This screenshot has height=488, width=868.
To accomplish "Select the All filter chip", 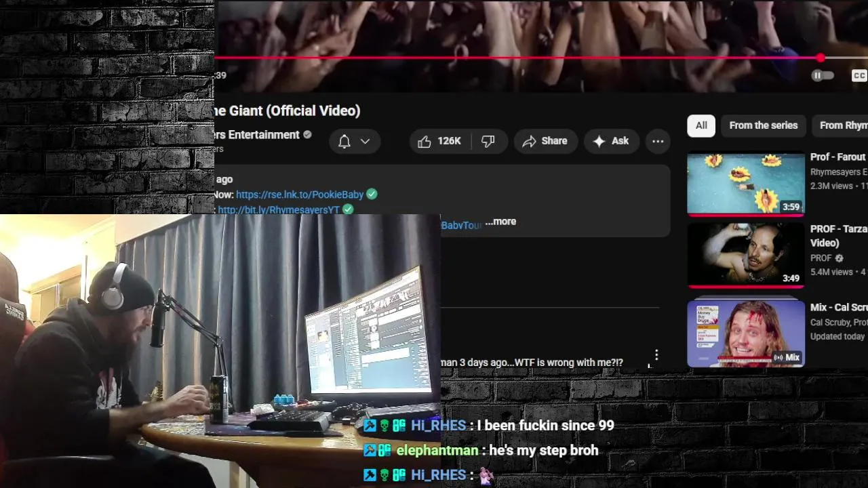I will pos(701,125).
